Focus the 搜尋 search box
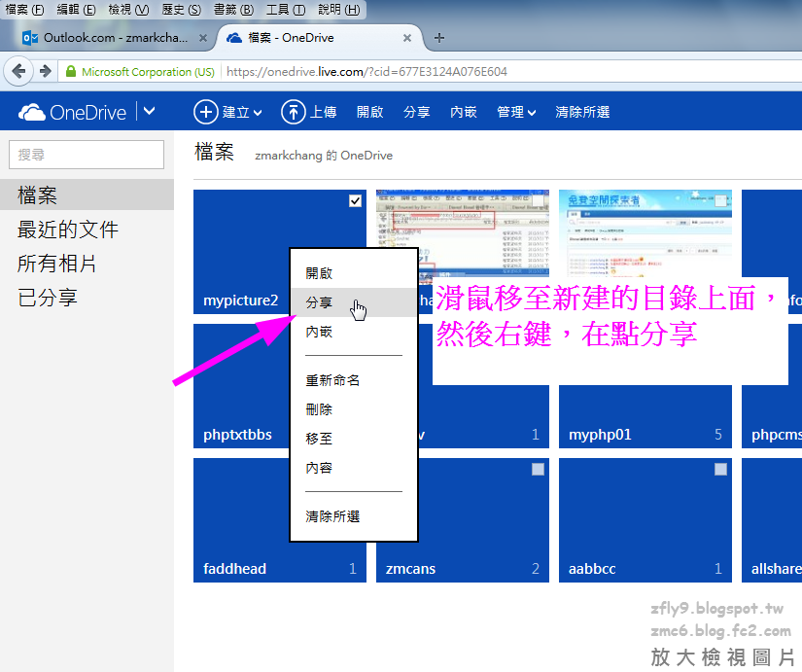Viewport: 802px width, 672px height. (87, 155)
